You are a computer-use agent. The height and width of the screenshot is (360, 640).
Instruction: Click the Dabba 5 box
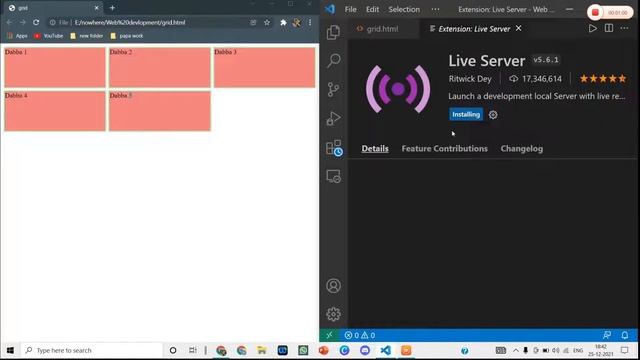(160, 111)
